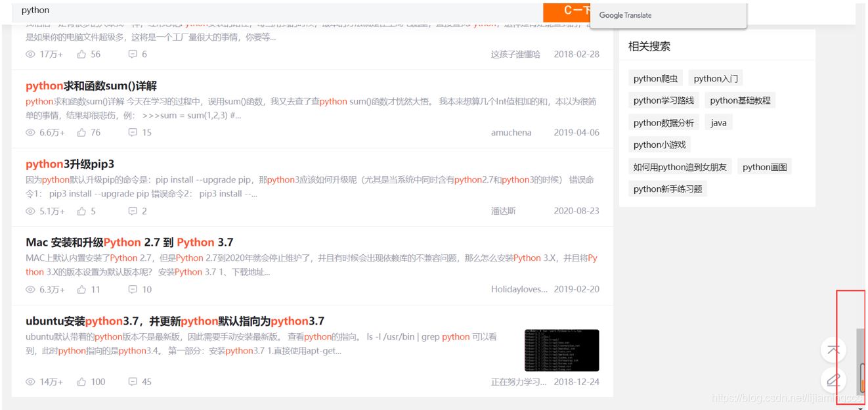Click view count icon on python求和函数 article
Image resolution: width=868 pixels, height=410 pixels.
(x=29, y=132)
